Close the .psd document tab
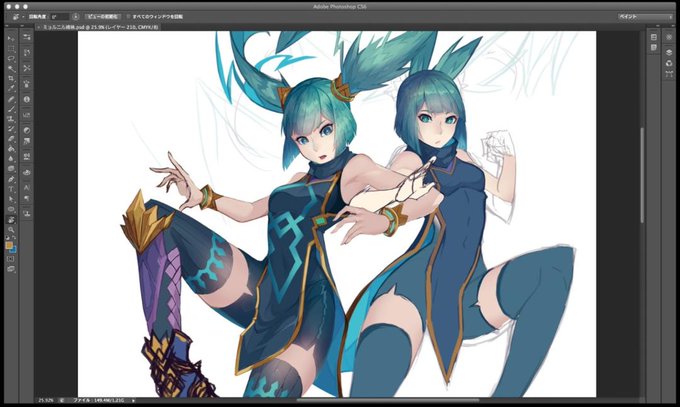This screenshot has width=680, height=407. (38, 27)
